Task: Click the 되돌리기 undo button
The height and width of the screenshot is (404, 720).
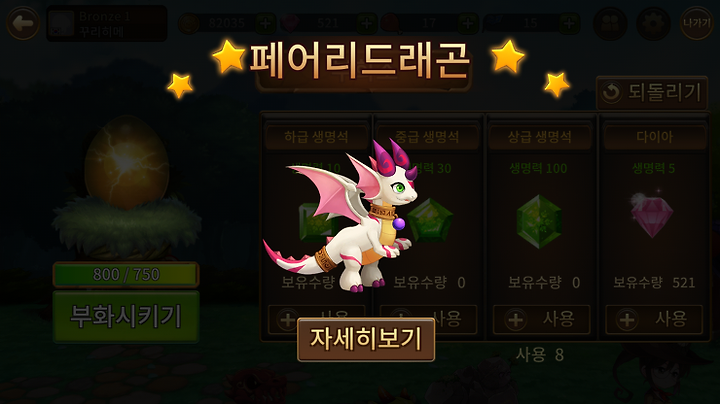Action: coord(652,93)
